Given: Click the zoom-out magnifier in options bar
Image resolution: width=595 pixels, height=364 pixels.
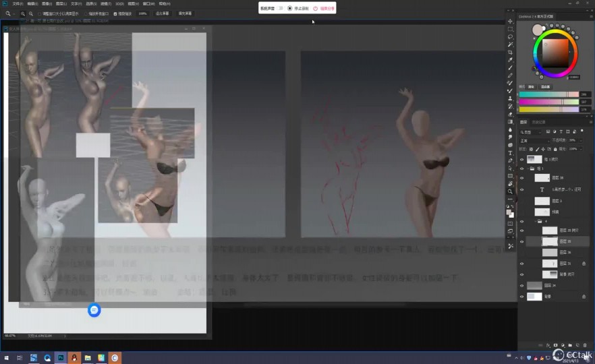Looking at the screenshot, I should coord(31,13).
